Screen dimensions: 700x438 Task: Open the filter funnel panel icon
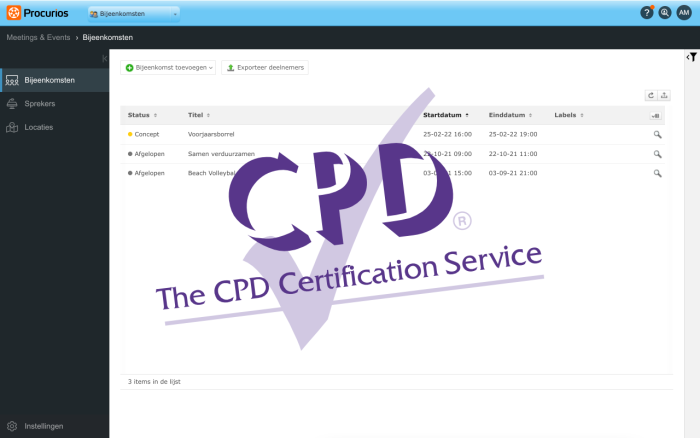pos(692,57)
